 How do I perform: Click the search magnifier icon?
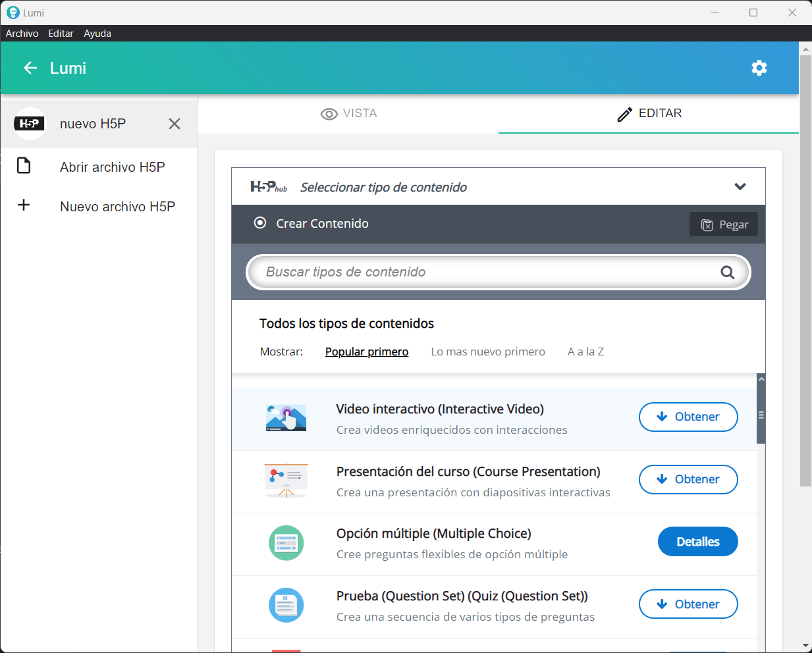click(727, 273)
